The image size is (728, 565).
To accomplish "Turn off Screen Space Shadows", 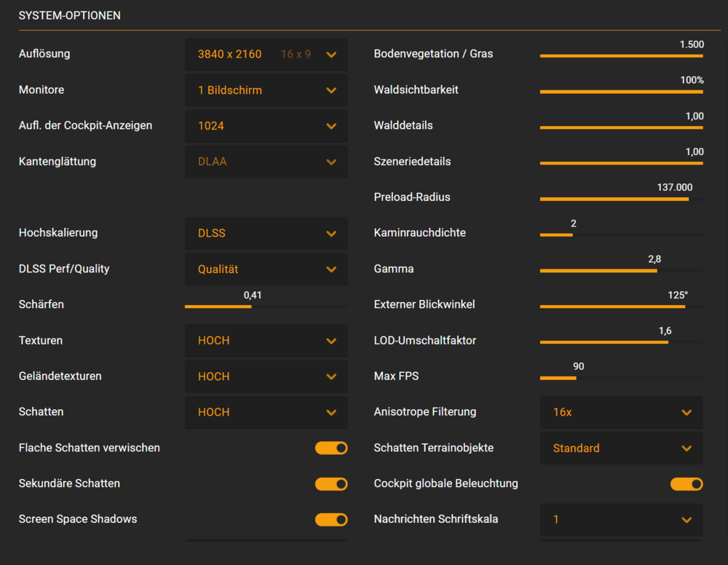I will coord(331,519).
